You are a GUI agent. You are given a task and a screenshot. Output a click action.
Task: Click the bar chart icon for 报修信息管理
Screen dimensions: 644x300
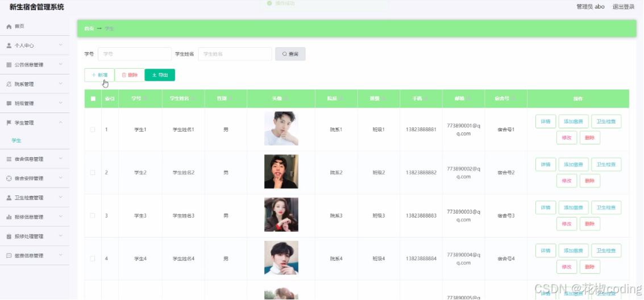pos(9,217)
